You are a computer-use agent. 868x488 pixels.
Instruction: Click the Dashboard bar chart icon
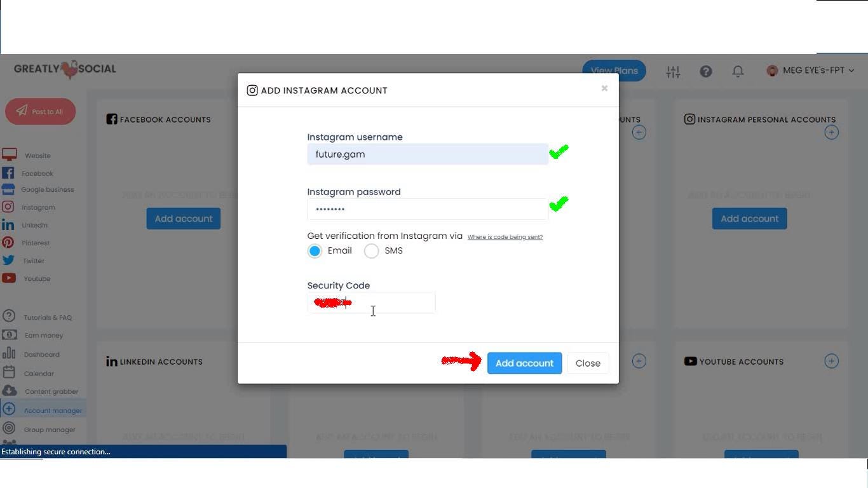[9, 353]
